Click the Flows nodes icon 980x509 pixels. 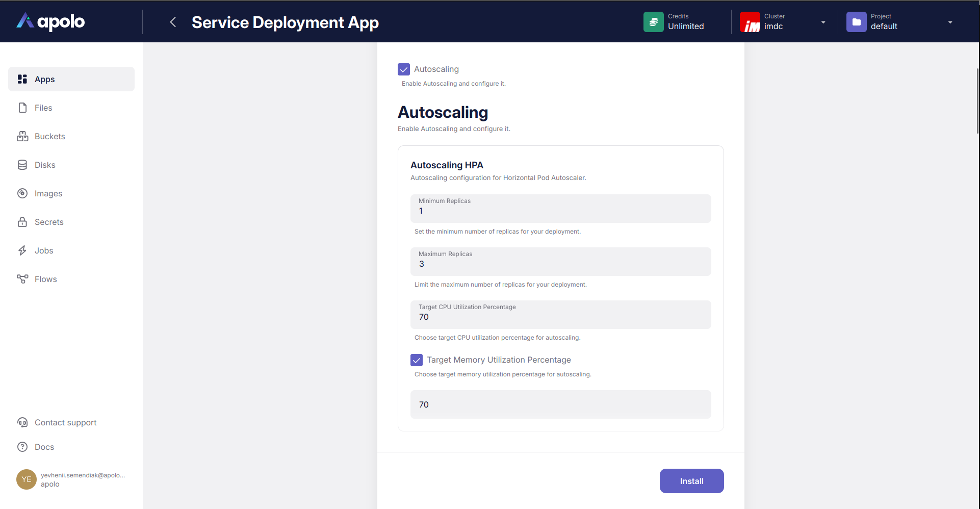[x=22, y=279]
